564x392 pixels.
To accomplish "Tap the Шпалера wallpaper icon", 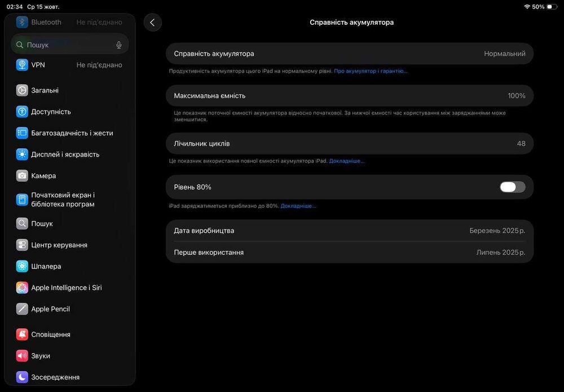I will point(22,266).
